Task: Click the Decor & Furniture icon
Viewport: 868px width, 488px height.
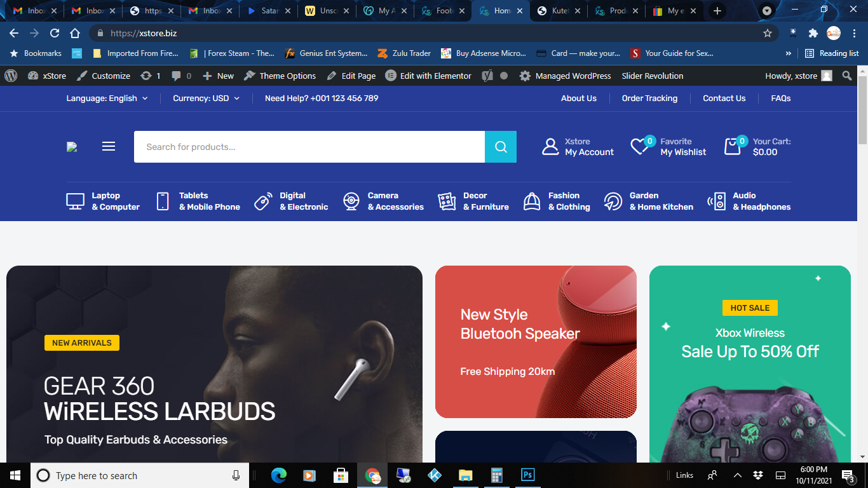Action: [447, 201]
